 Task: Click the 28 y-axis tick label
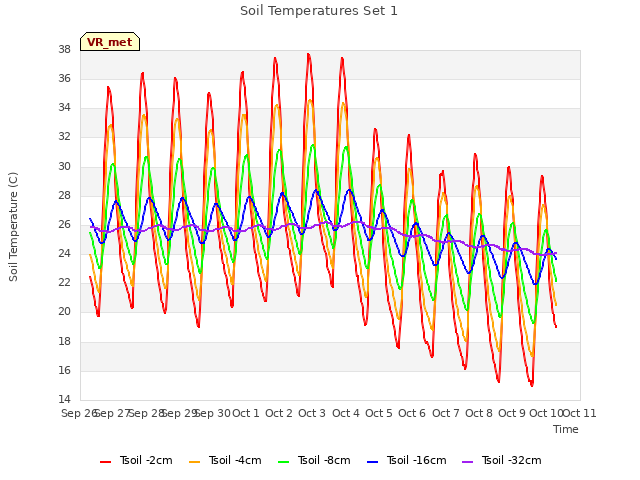64,196
